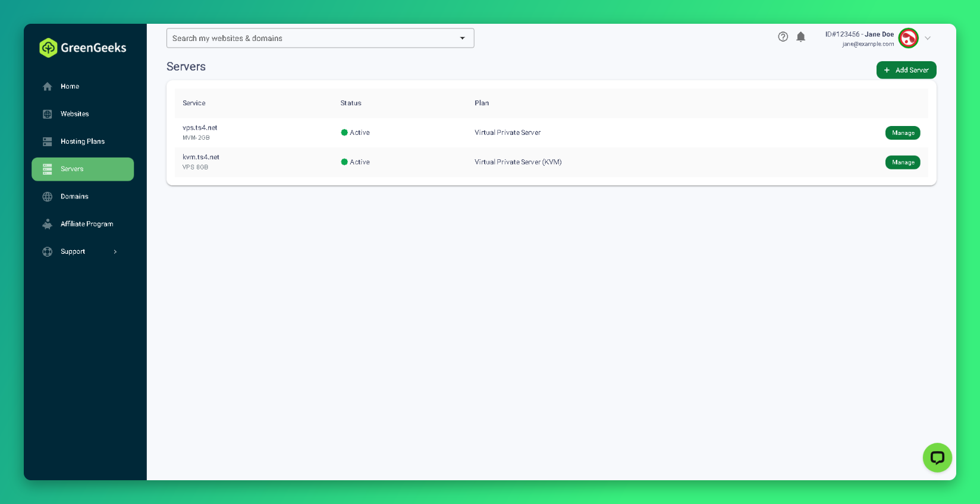The width and height of the screenshot is (980, 504).
Task: Click the Servers sidebar icon
Action: (48, 169)
